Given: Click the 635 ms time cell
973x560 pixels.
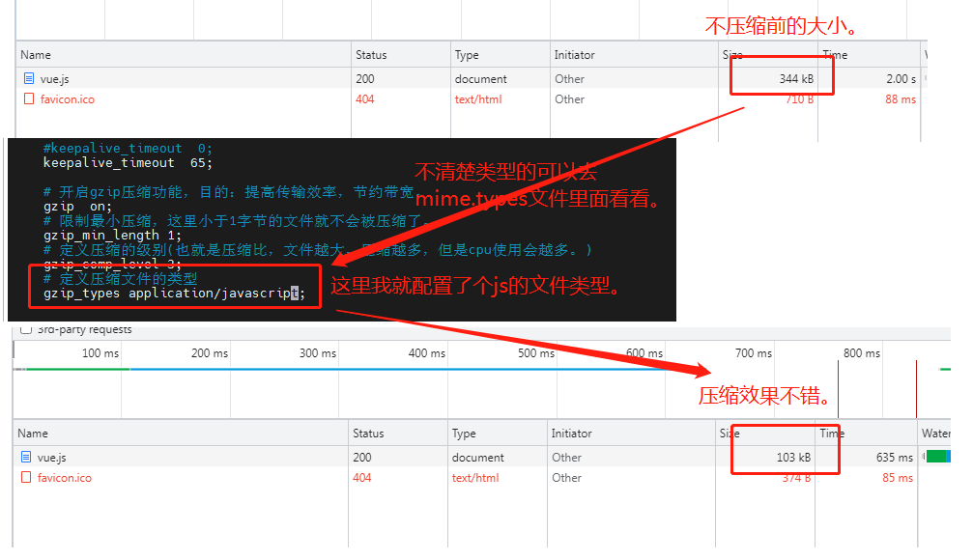Looking at the screenshot, I should click(x=895, y=457).
